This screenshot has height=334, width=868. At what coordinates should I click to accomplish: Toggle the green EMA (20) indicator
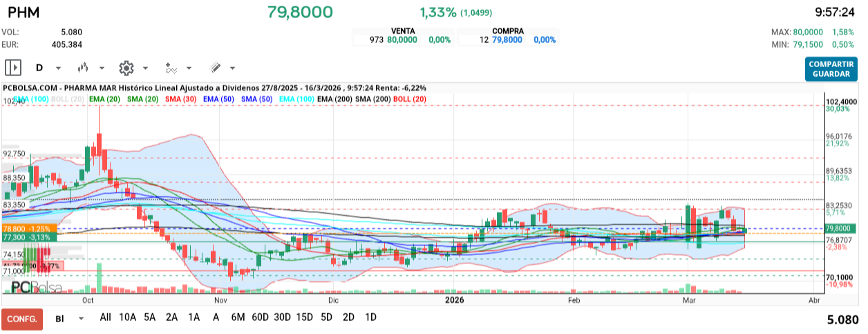tap(104, 100)
